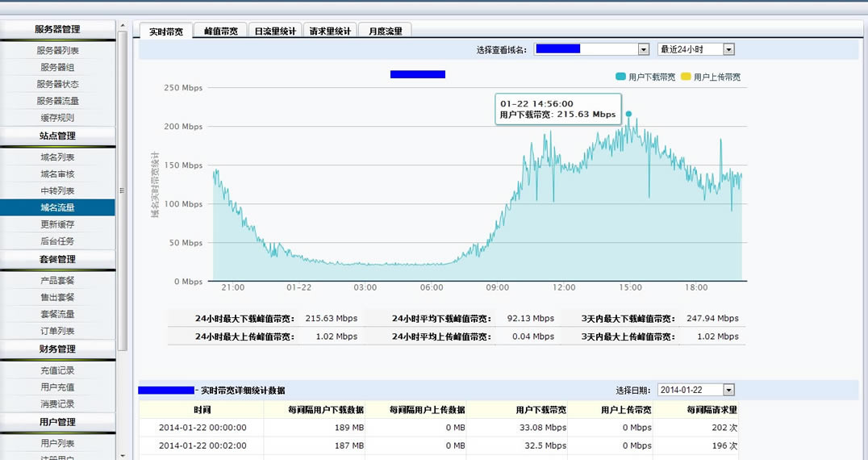The height and width of the screenshot is (460, 868).
Task: Open the 选择日期 2014-01-22 dropdown
Action: click(696, 390)
